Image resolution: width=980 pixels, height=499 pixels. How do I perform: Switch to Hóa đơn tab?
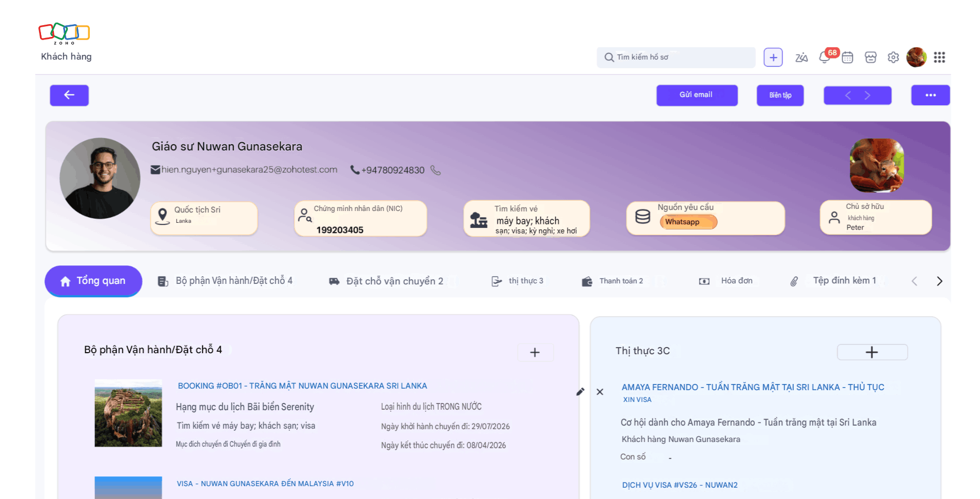click(726, 281)
